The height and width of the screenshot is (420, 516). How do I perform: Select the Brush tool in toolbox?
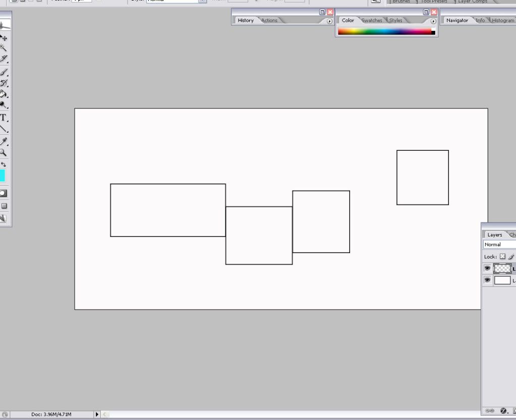[x=4, y=72]
